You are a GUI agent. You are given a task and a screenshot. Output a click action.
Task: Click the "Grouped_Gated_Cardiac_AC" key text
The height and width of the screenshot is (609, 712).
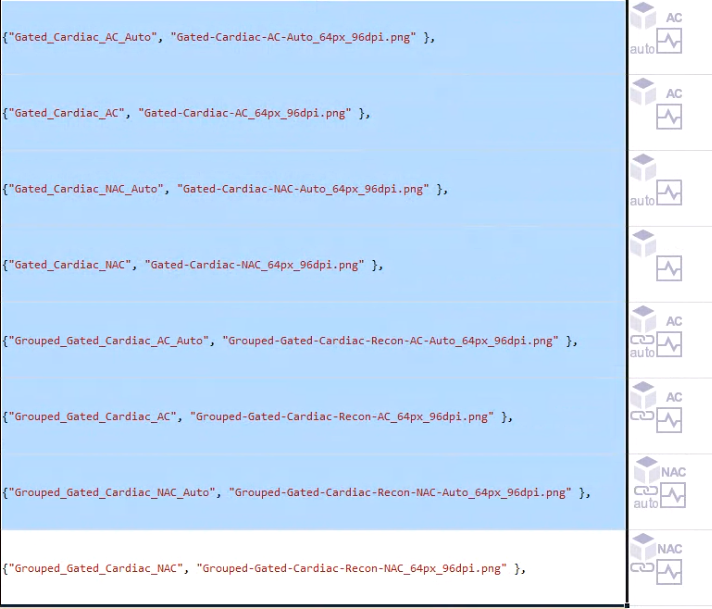(92, 416)
